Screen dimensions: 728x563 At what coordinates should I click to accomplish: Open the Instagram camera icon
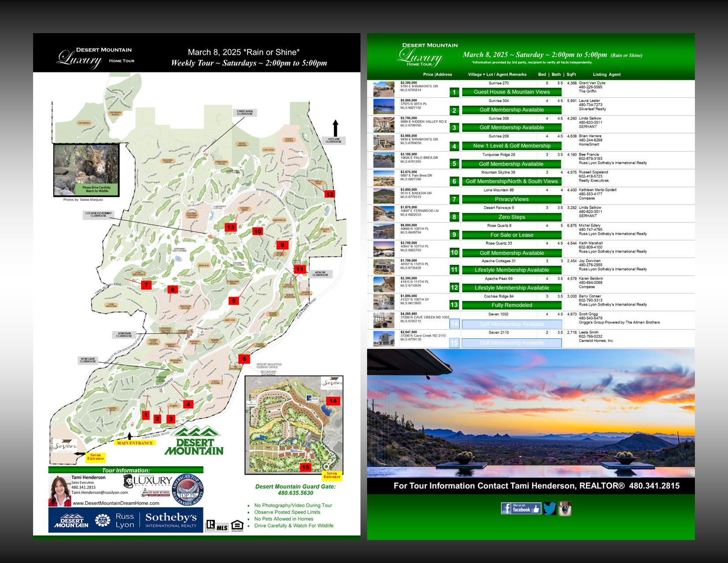tap(565, 508)
